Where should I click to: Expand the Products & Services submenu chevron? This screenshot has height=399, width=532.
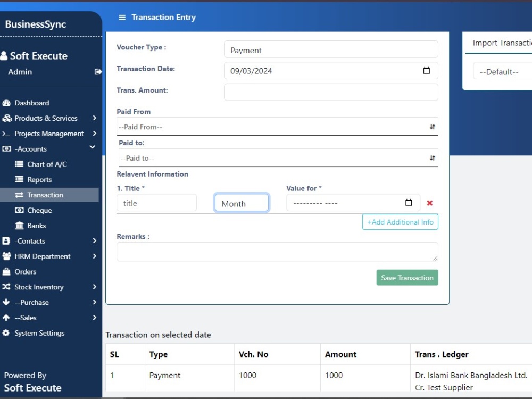(x=94, y=118)
